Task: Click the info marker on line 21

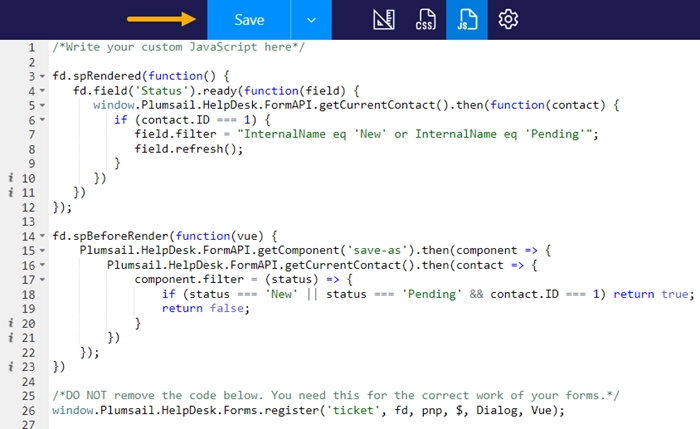Action: (11, 337)
